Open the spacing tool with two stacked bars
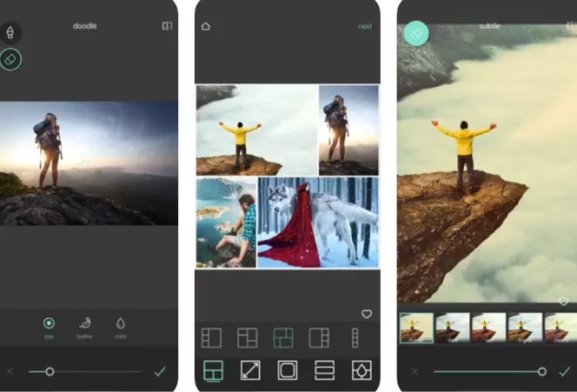Viewport: 577px width, 392px height. [325, 370]
